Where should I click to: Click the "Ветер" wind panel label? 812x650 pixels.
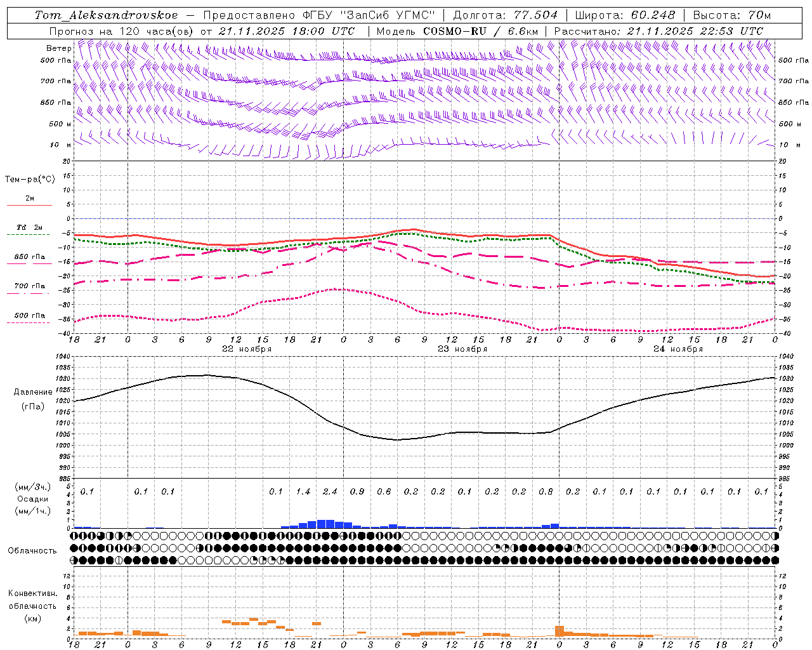coord(59,48)
